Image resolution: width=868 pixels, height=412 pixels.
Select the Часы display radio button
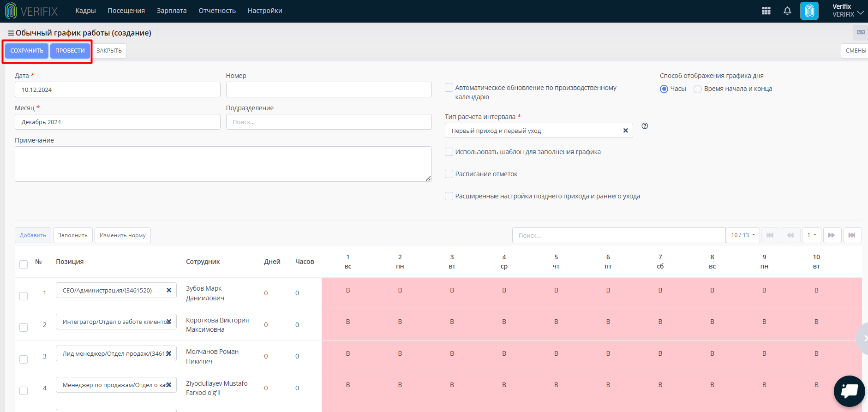(664, 89)
